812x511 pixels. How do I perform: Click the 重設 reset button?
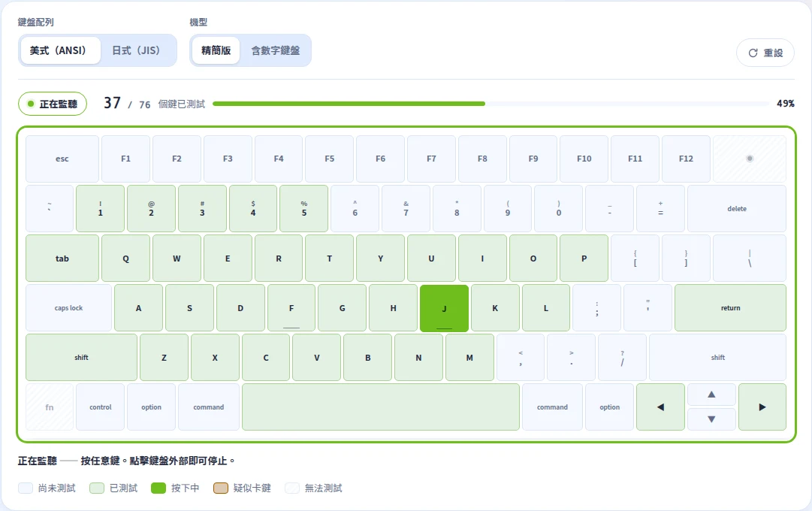coord(765,53)
